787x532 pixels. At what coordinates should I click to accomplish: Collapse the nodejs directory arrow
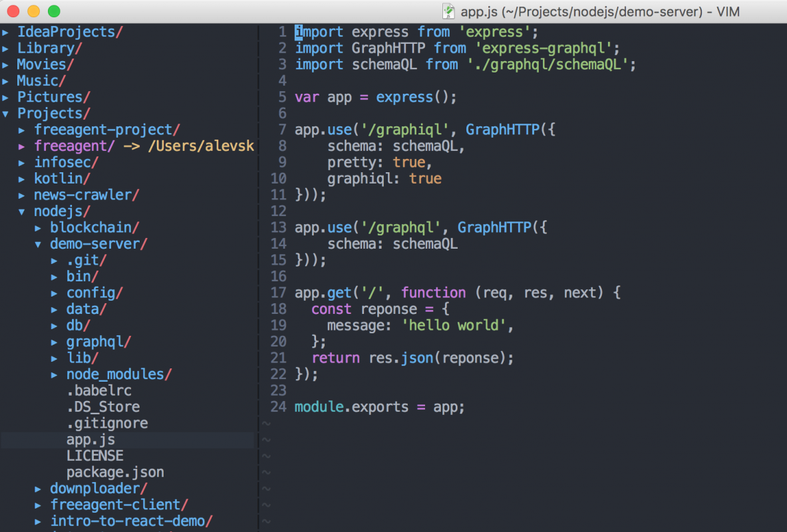23,211
